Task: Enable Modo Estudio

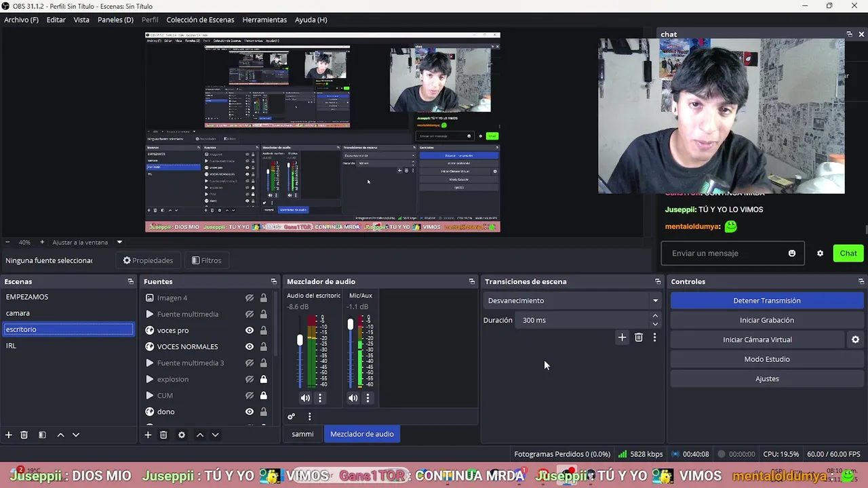Action: click(x=767, y=359)
